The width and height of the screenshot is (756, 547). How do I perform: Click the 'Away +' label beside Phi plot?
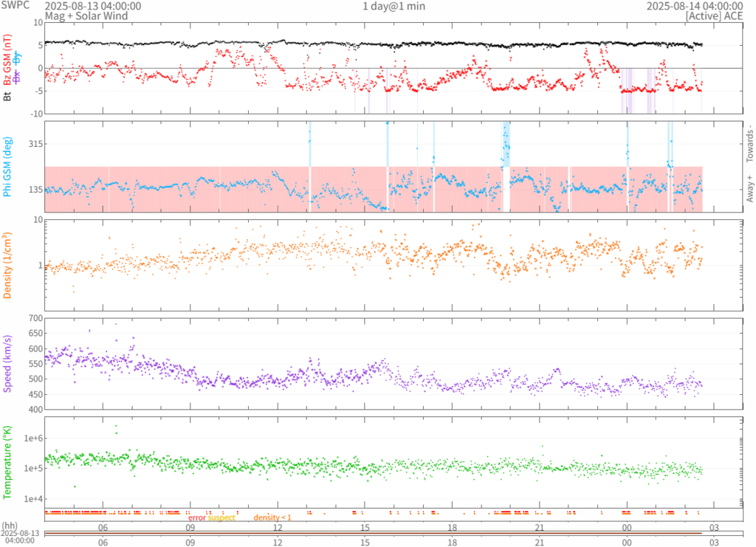(750, 189)
